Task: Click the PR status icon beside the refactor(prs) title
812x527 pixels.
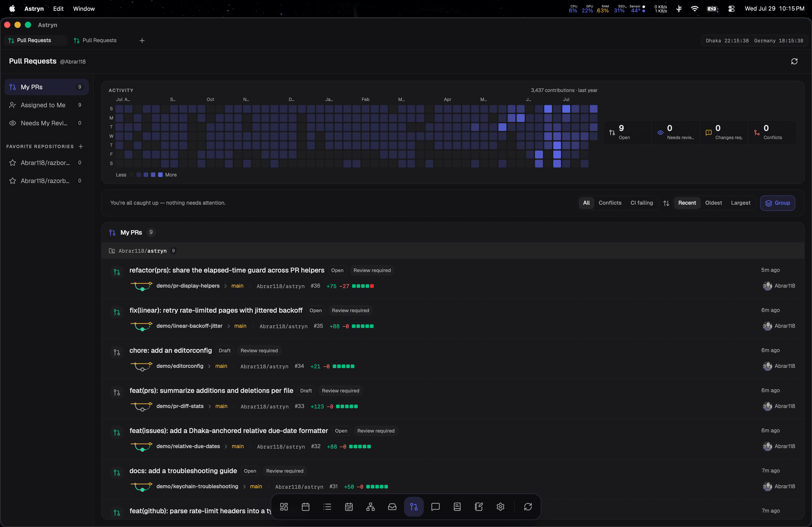Action: (117, 272)
